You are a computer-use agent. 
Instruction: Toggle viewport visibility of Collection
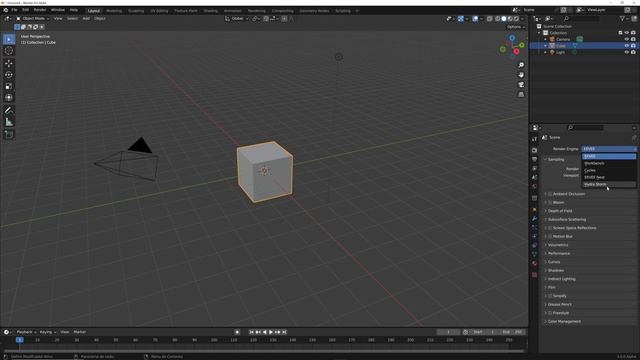627,33
